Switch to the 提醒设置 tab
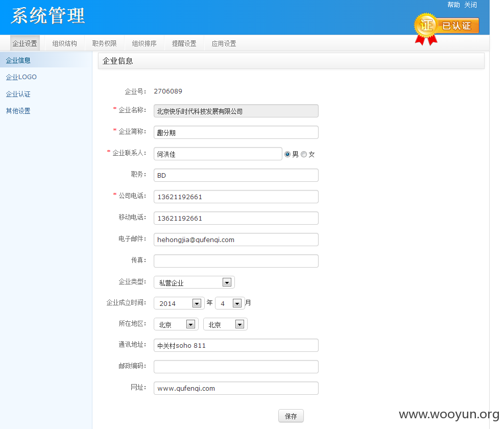Image resolution: width=504 pixels, height=429 pixels. click(x=184, y=43)
